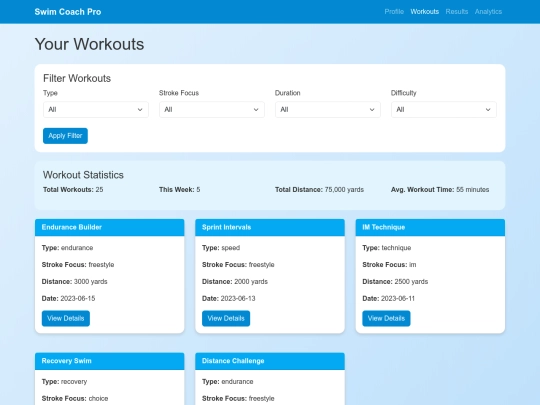Click the Apply Filter button
The width and height of the screenshot is (540, 405).
click(x=65, y=136)
